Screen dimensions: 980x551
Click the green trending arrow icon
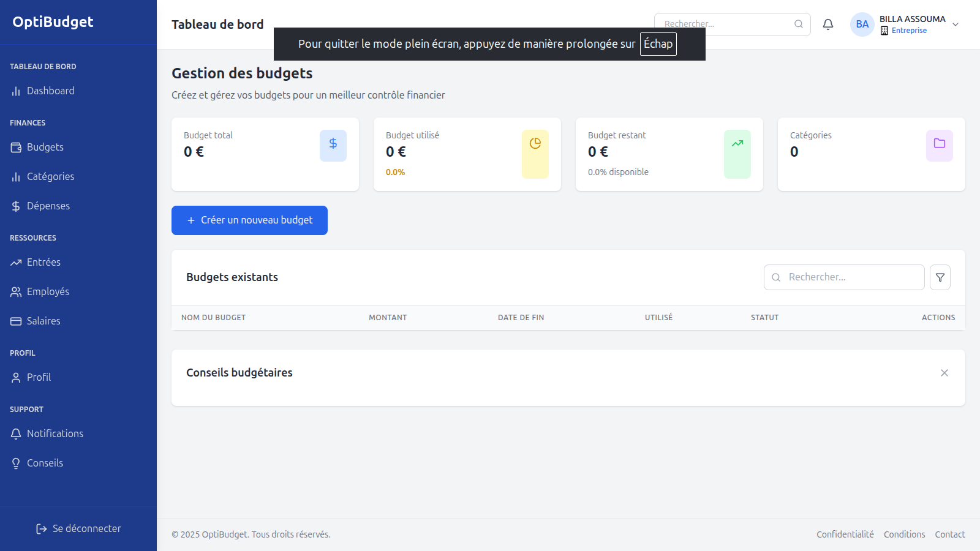point(737,144)
